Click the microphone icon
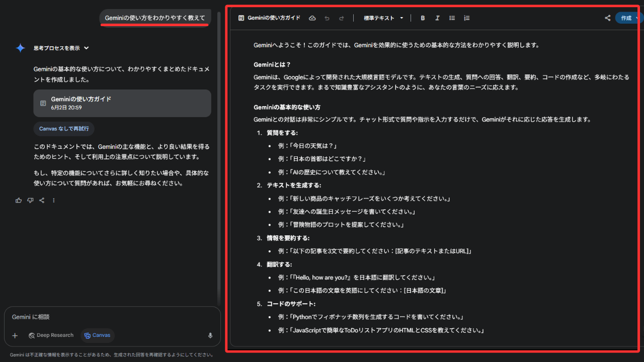 (210, 335)
